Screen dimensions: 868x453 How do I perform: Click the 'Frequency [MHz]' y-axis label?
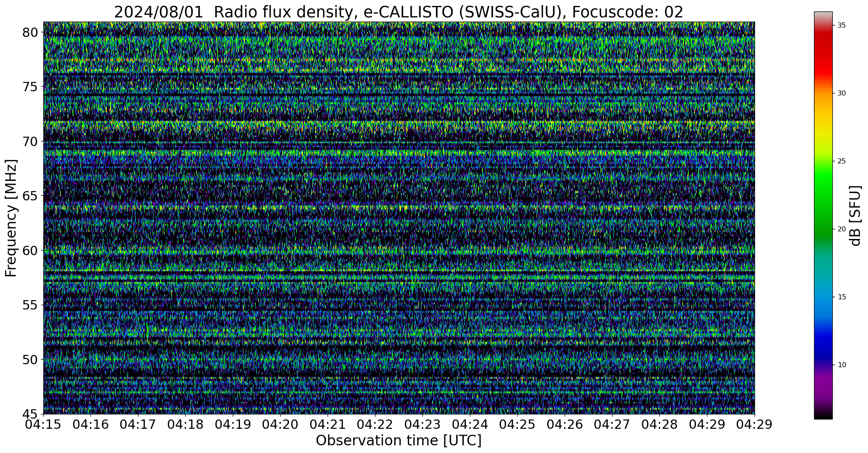coord(11,218)
